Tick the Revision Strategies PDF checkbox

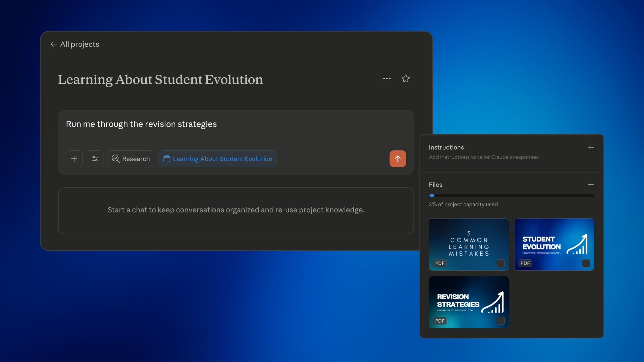(500, 321)
